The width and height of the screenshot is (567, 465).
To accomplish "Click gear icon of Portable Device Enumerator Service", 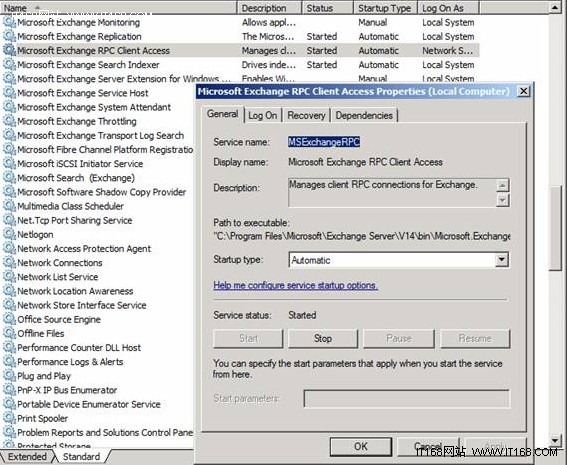I will (x=9, y=404).
